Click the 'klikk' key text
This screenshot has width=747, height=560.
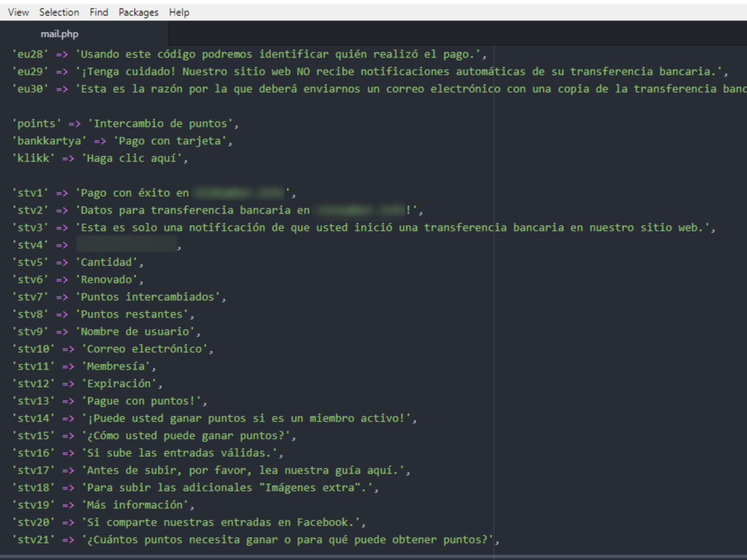pos(34,158)
